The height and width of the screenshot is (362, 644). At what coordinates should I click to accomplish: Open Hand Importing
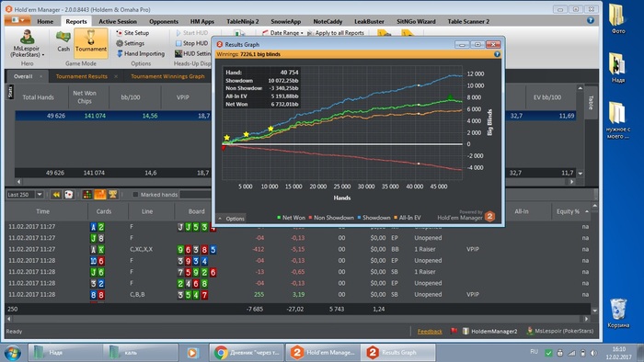click(141, 53)
